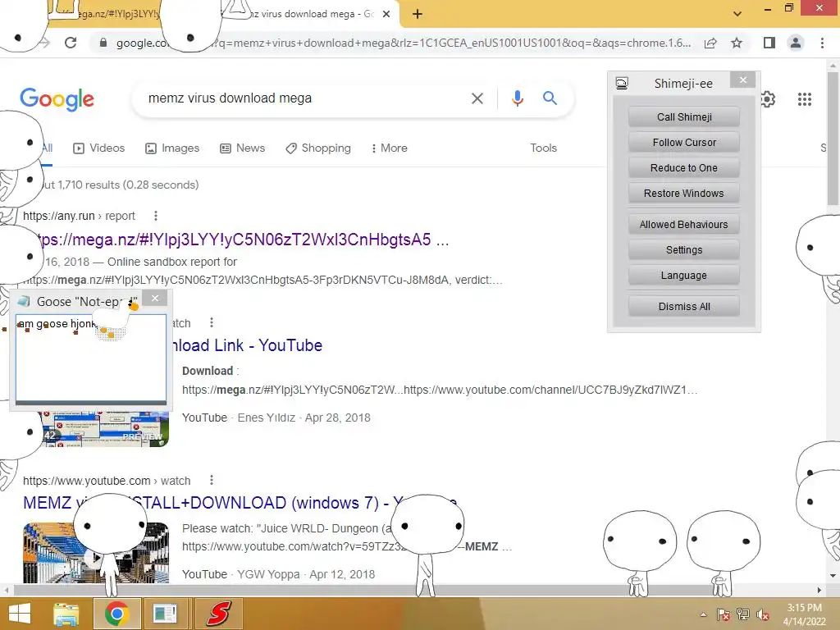Image resolution: width=840 pixels, height=630 pixels.
Task: Open the search Tools option
Action: tap(543, 148)
